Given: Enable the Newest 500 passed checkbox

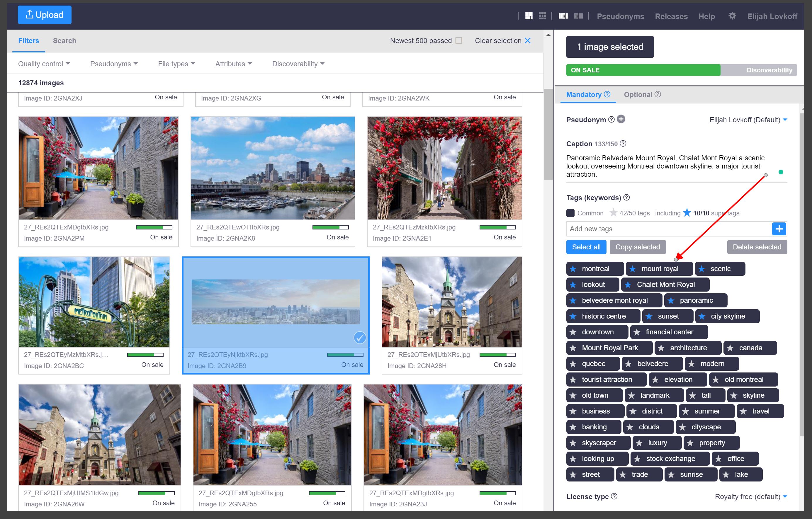Looking at the screenshot, I should [x=459, y=40].
